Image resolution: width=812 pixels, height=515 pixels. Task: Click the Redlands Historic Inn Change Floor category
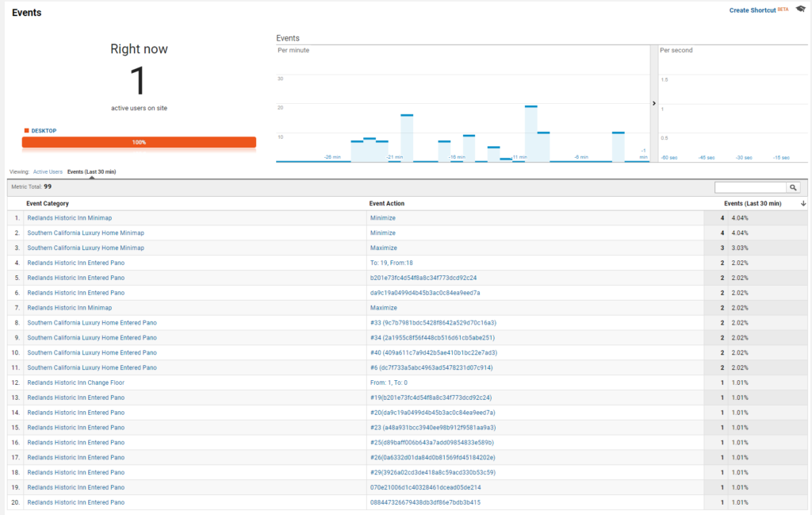pyautogui.click(x=75, y=383)
